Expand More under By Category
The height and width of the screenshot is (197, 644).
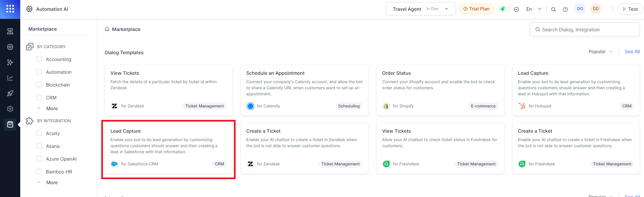point(52,108)
